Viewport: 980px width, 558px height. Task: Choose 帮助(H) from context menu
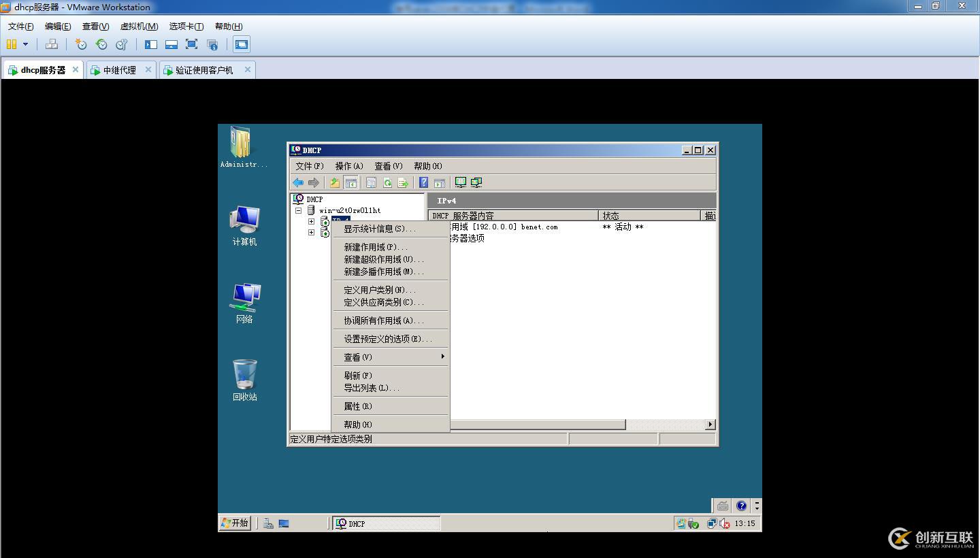click(391, 425)
